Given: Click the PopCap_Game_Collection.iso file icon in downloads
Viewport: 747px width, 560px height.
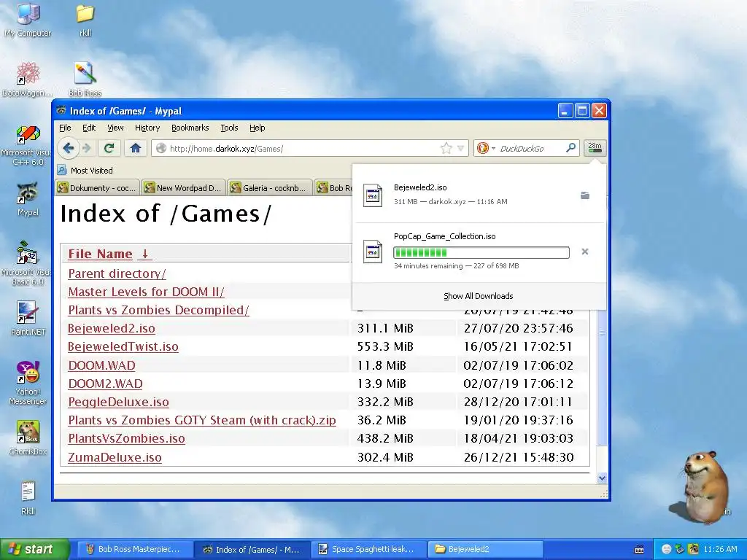Looking at the screenshot, I should click(x=373, y=252).
